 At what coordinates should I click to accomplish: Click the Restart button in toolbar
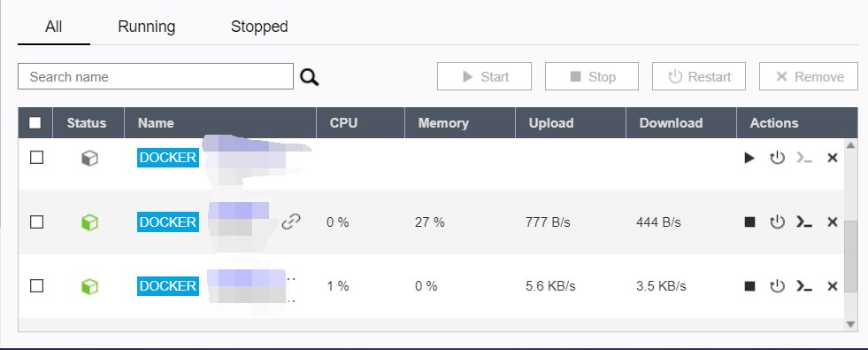click(699, 76)
